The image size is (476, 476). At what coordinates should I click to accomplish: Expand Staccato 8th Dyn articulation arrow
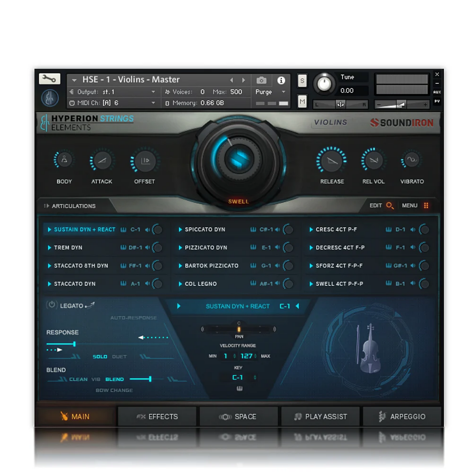(49, 266)
